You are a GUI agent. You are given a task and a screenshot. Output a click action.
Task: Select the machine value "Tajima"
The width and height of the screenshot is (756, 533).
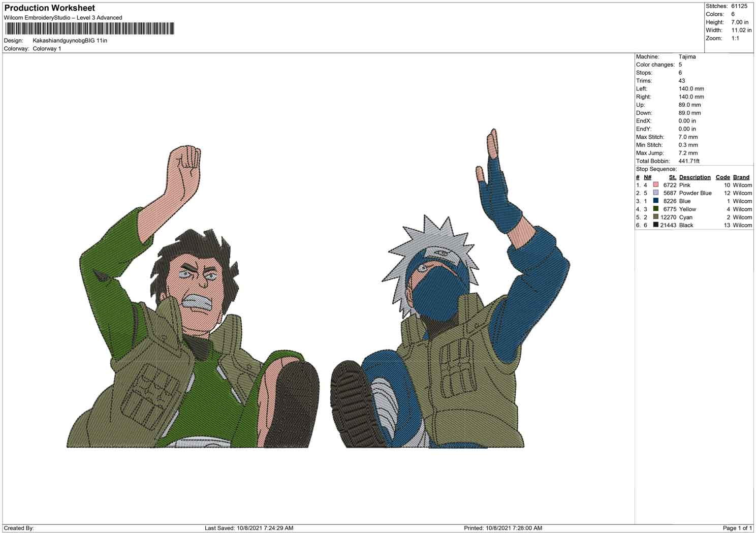(x=687, y=57)
